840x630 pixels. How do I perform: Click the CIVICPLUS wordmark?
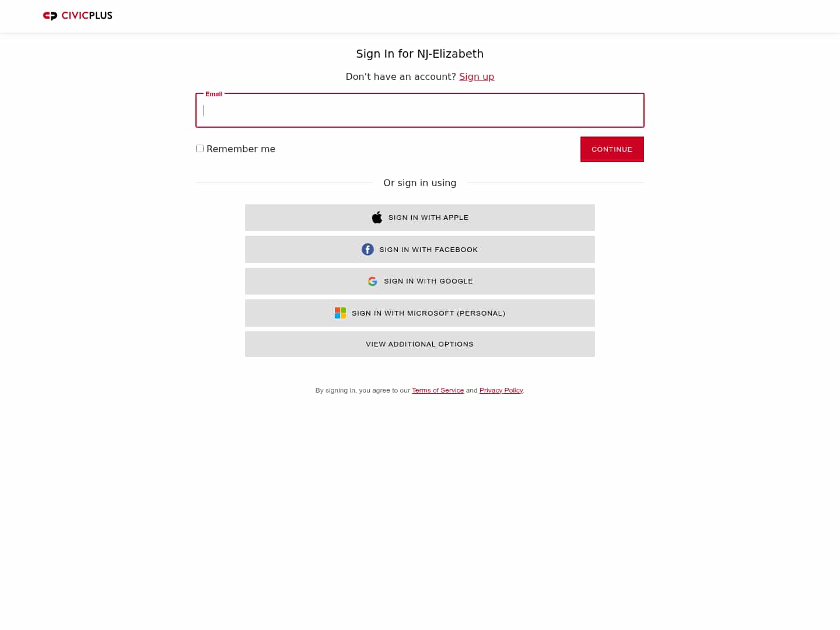86,16
